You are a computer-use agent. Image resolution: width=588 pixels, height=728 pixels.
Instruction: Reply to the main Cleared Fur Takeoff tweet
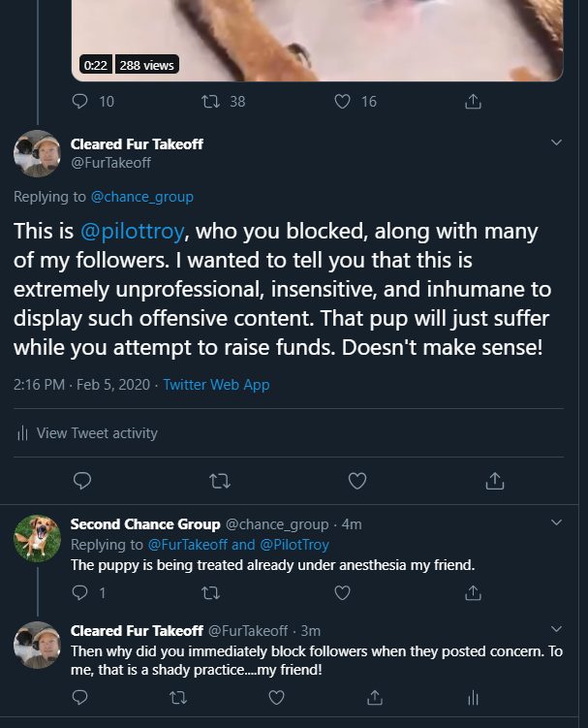tap(82, 480)
